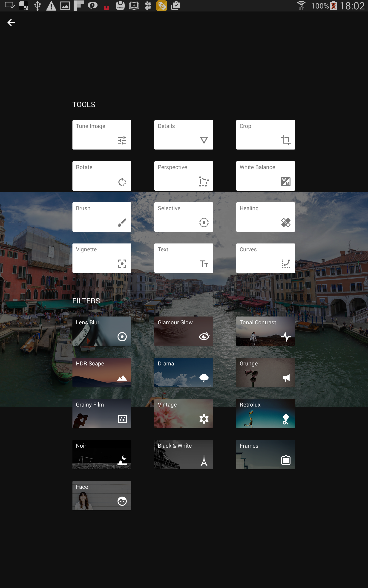Tap the Noir moon icon

pyautogui.click(x=122, y=460)
